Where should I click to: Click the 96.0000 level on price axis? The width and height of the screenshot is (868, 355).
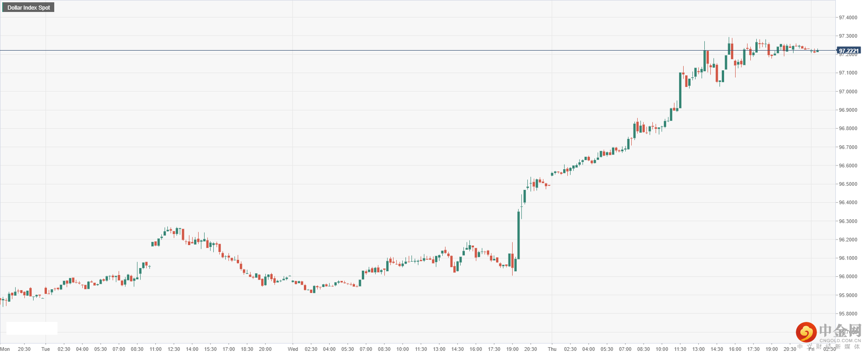[848, 276]
